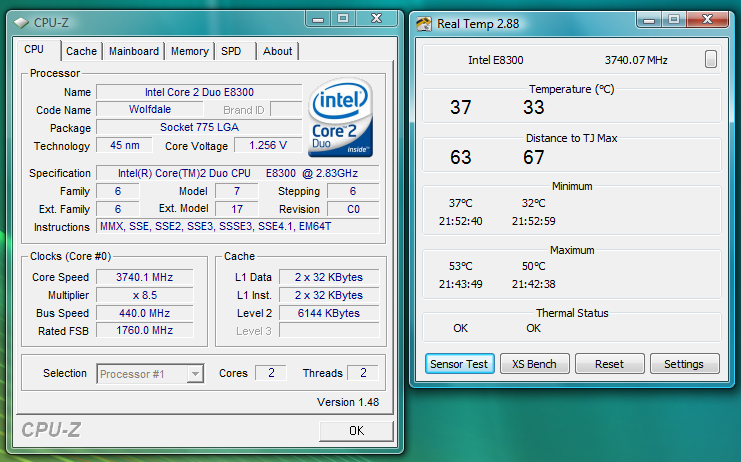This screenshot has width=741, height=462.
Task: Click the Distance to TJ Max value 67
Action: pos(534,157)
